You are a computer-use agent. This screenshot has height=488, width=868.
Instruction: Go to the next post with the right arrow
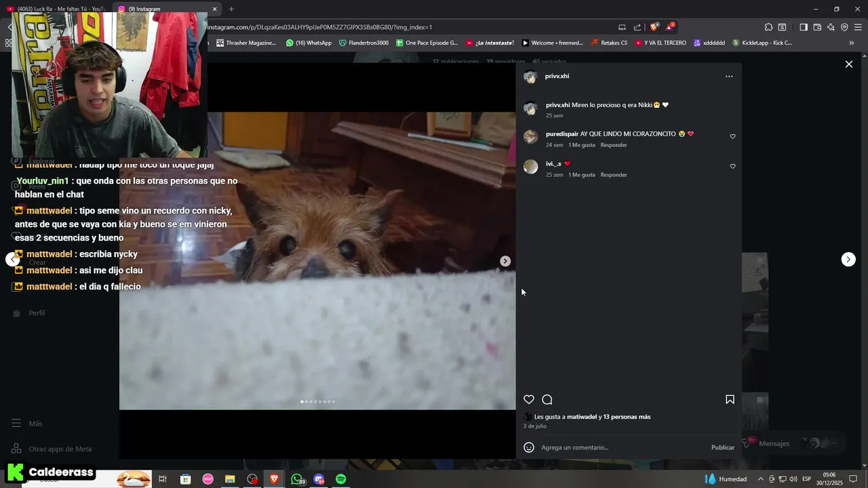click(x=848, y=260)
